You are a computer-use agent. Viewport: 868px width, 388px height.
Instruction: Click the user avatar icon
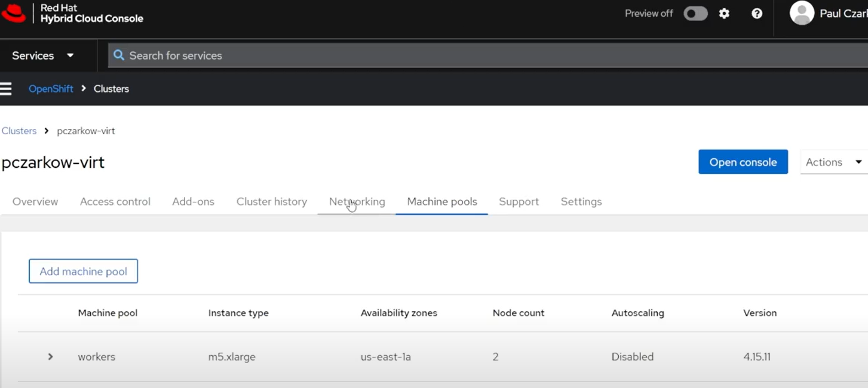coord(801,13)
